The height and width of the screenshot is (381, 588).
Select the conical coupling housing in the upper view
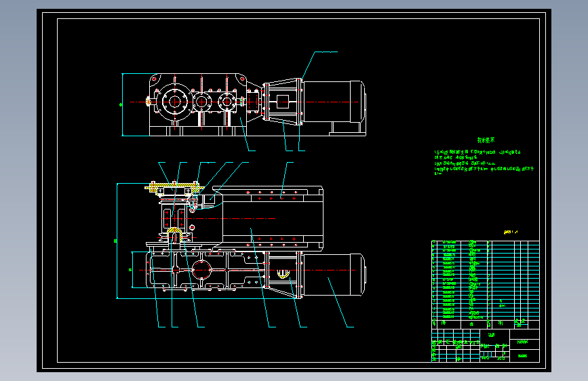click(x=283, y=102)
